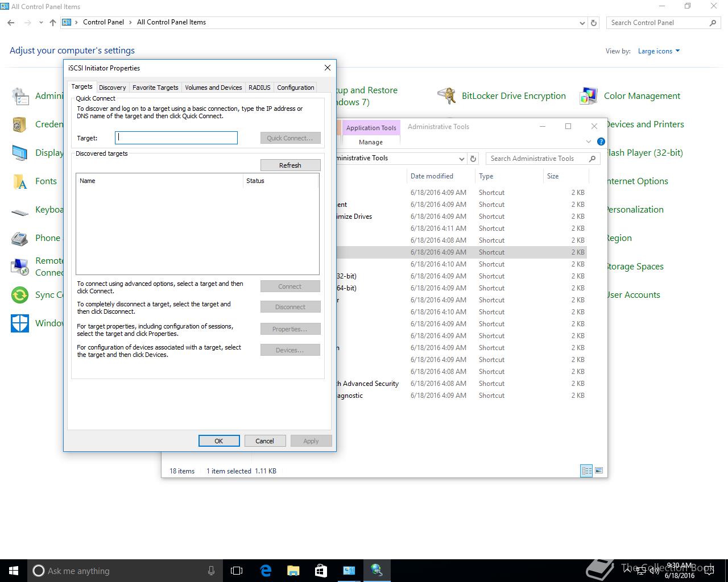The height and width of the screenshot is (582, 728).
Task: Select the highlighted 6/18/2016 4:09 AM shortcut row
Action: tap(462, 252)
